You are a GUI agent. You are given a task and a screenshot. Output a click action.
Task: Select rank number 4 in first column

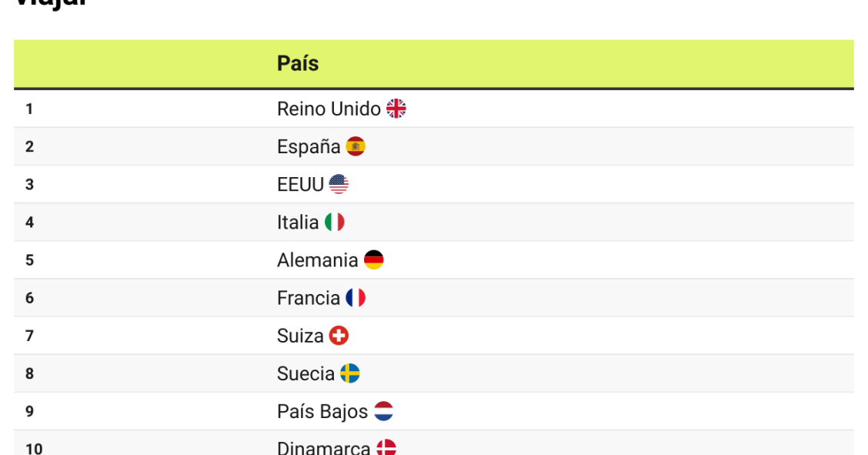click(30, 222)
